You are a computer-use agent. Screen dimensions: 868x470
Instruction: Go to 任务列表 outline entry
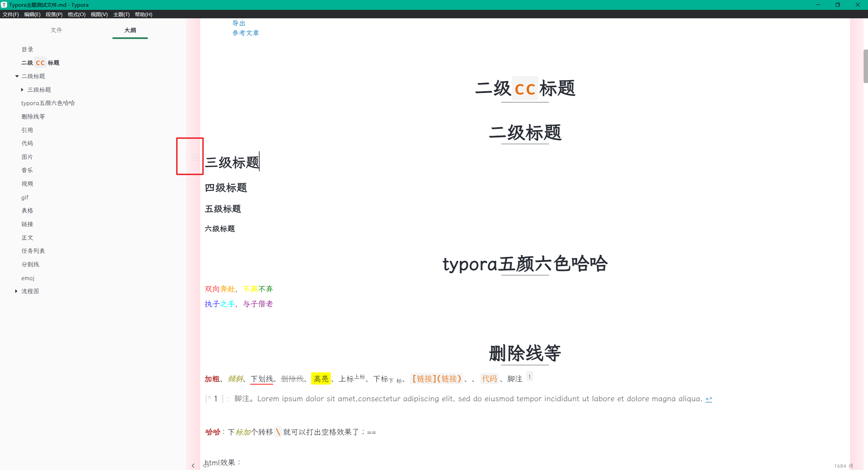(x=33, y=251)
